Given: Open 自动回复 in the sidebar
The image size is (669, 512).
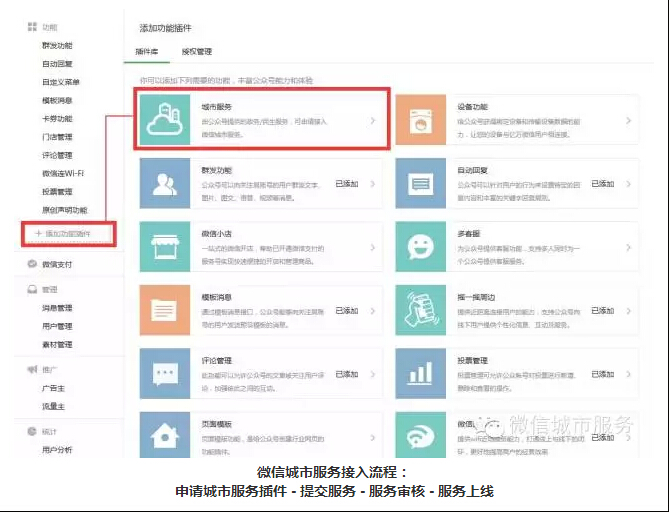Looking at the screenshot, I should [x=57, y=64].
